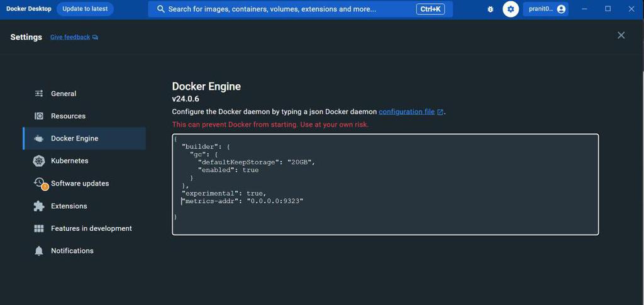Click the "defaultKeepStorage" line in editor
This screenshot has height=305, width=644.
[x=257, y=162]
